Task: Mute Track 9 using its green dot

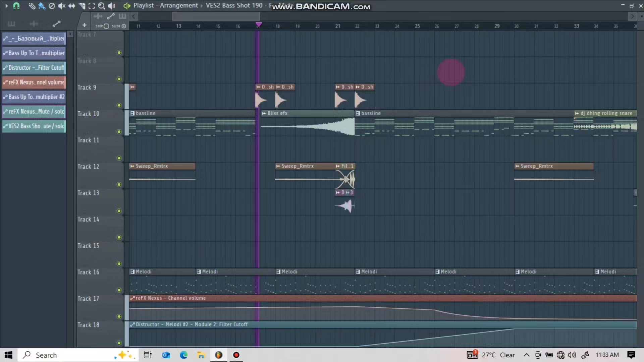Action: point(119,105)
